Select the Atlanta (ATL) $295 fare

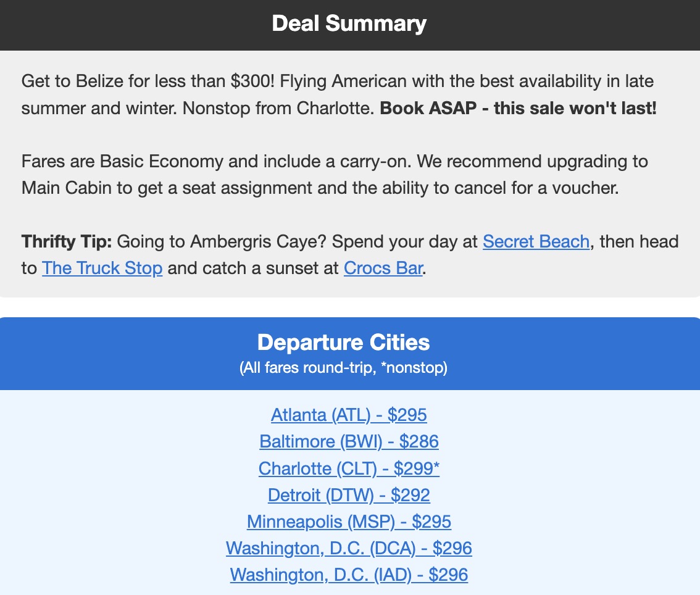349,415
